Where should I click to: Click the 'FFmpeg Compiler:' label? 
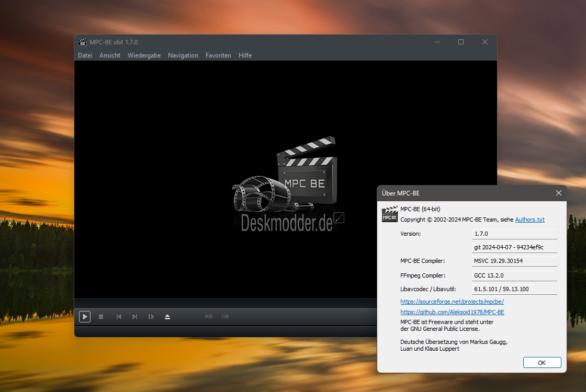point(423,275)
